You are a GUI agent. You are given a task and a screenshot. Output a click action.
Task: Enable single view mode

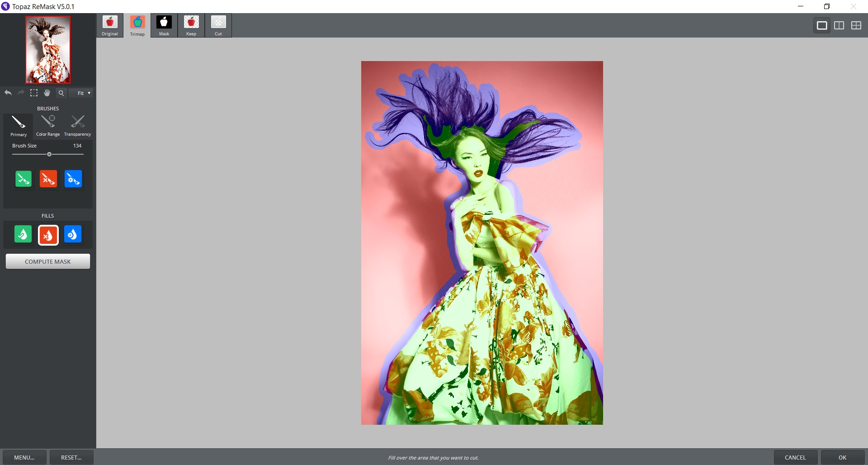click(821, 25)
